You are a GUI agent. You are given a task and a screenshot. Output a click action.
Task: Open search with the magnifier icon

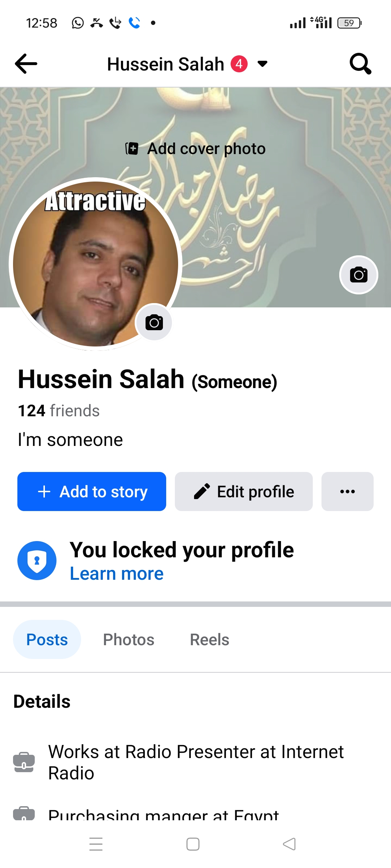click(360, 64)
